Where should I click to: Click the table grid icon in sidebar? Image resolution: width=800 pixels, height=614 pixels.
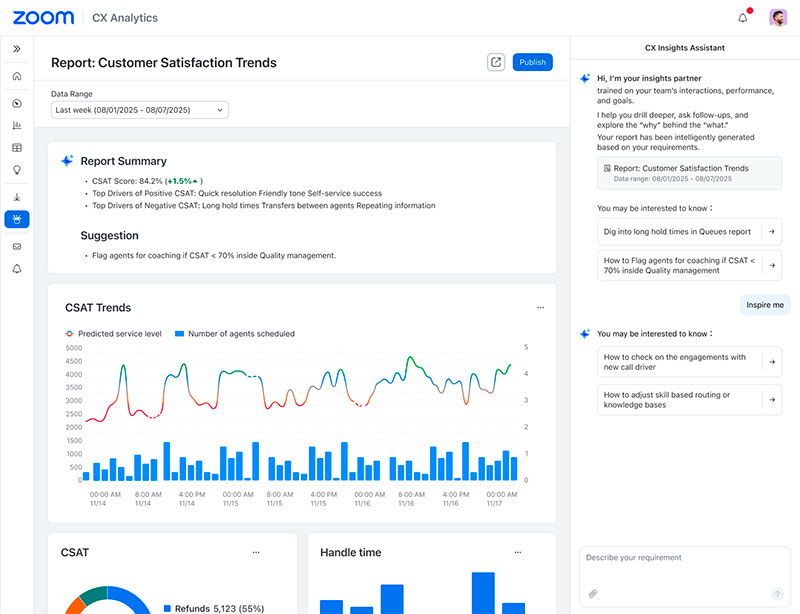coord(16,147)
